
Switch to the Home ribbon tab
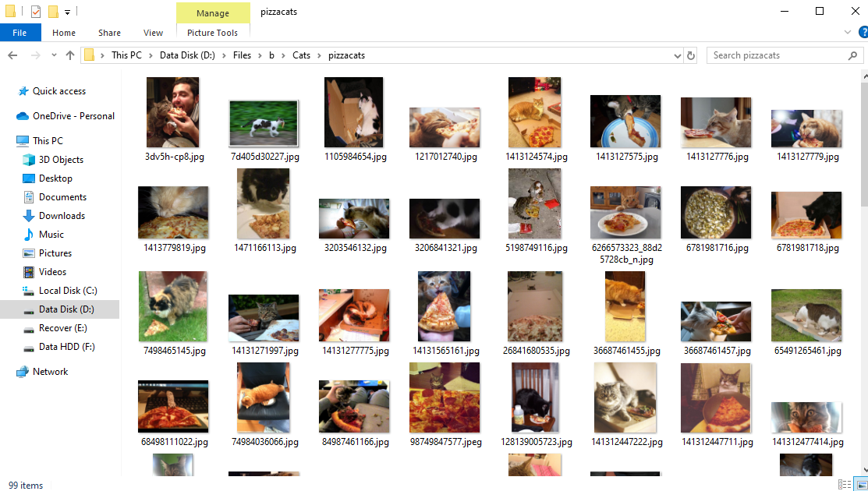pyautogui.click(x=64, y=33)
